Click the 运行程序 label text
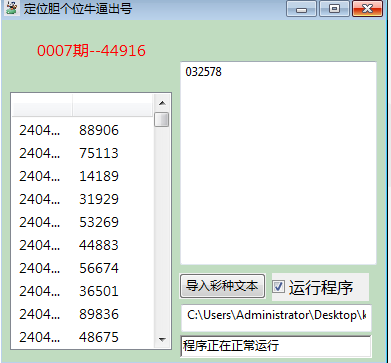 pos(321,287)
